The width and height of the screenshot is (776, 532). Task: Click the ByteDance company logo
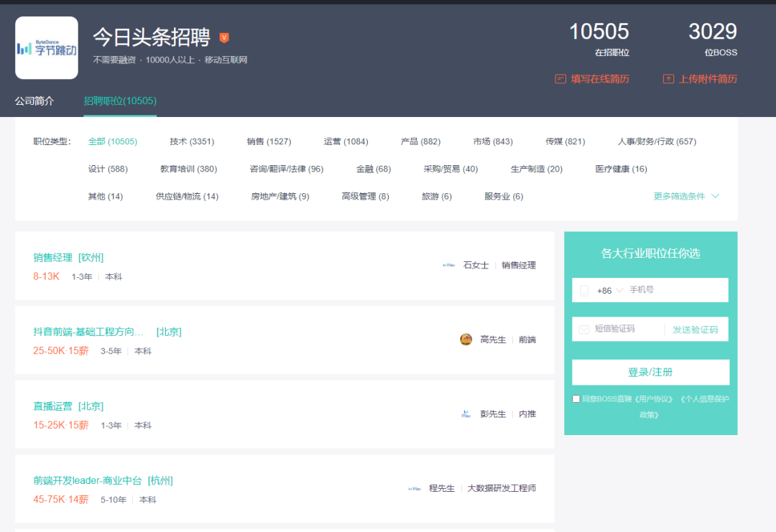(47, 48)
